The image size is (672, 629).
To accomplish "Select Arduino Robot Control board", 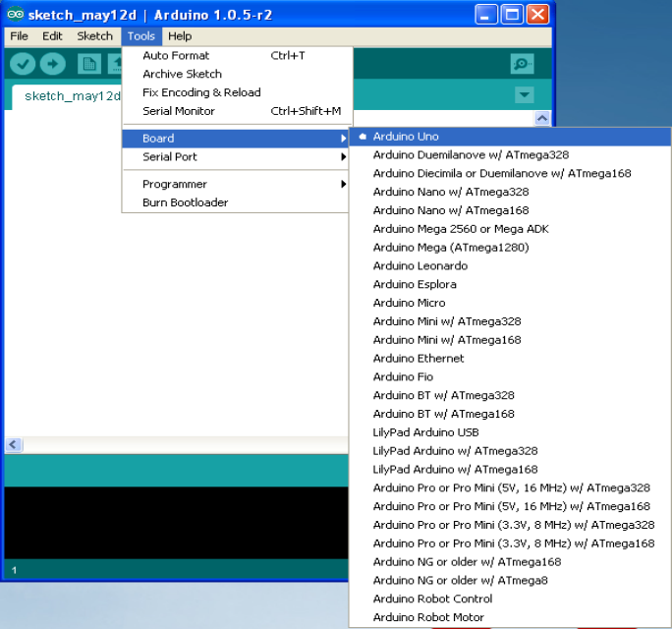I will click(x=510, y=599).
